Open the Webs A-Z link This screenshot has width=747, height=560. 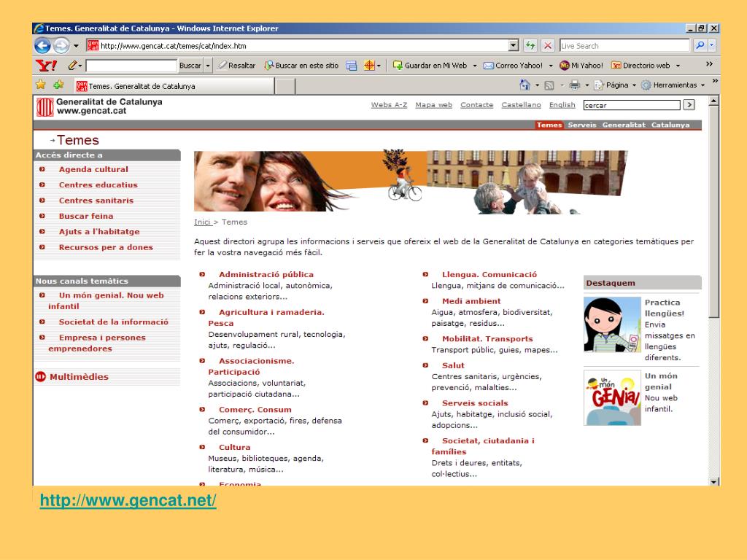(x=390, y=105)
